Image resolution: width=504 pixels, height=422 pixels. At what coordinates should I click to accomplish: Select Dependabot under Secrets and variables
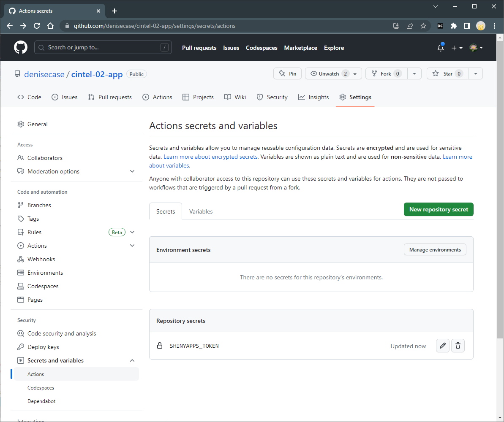point(76,401)
